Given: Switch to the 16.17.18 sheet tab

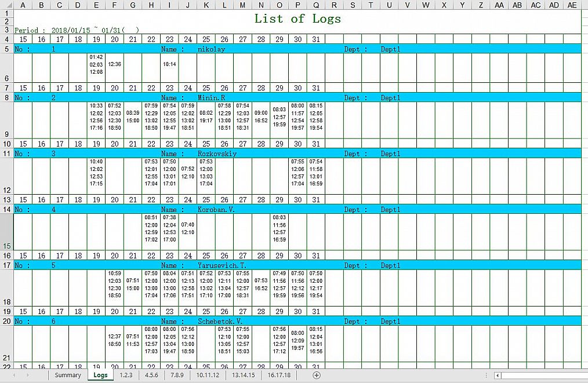Looking at the screenshot, I should 279,375.
